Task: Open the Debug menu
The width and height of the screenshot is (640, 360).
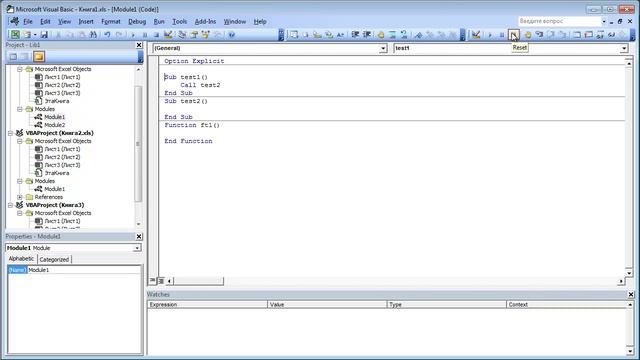Action: coord(137,22)
